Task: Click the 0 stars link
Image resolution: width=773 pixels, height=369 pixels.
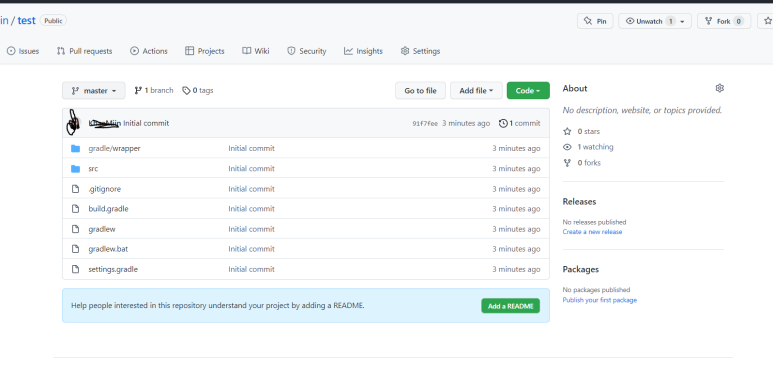Action: tap(589, 132)
